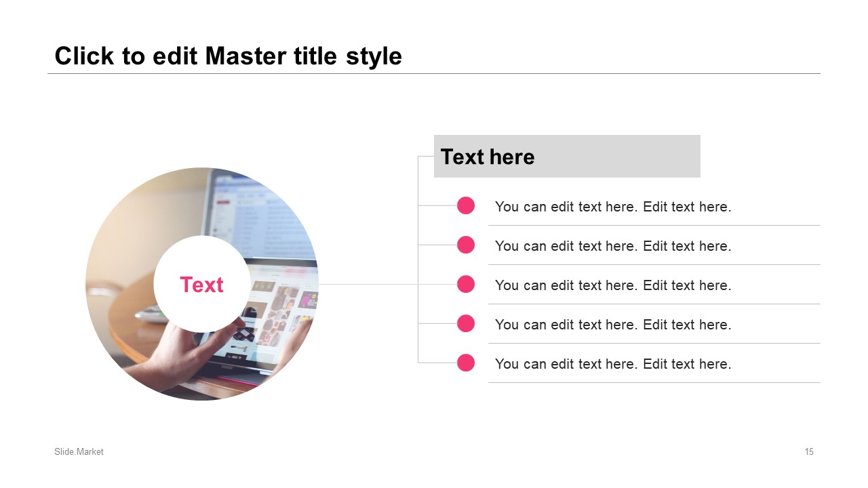Select the white circle labeled "Text"
The width and height of the screenshot is (868, 488).
(x=202, y=284)
